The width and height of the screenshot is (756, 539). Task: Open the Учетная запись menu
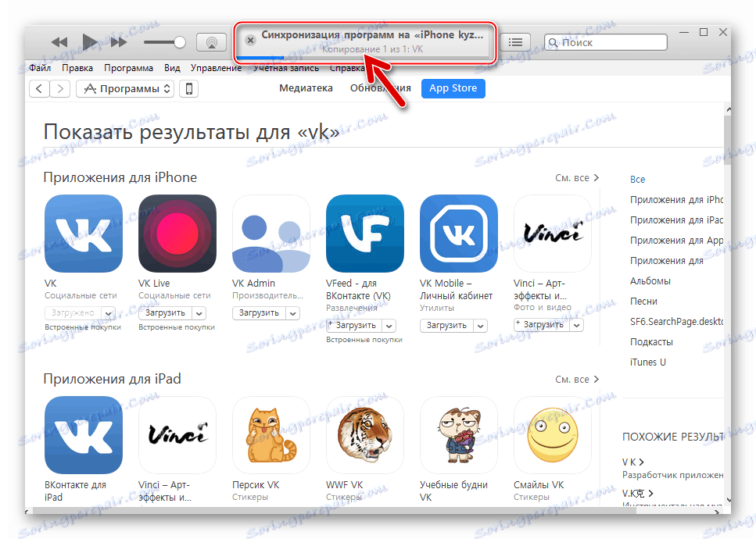pyautogui.click(x=286, y=68)
